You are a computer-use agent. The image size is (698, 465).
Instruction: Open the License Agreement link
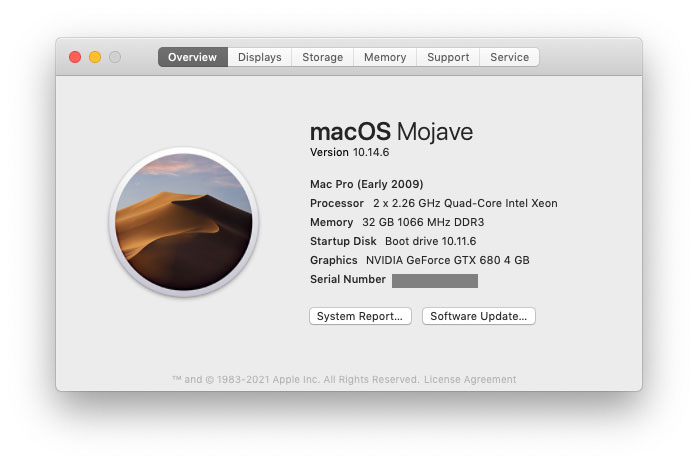(x=470, y=380)
